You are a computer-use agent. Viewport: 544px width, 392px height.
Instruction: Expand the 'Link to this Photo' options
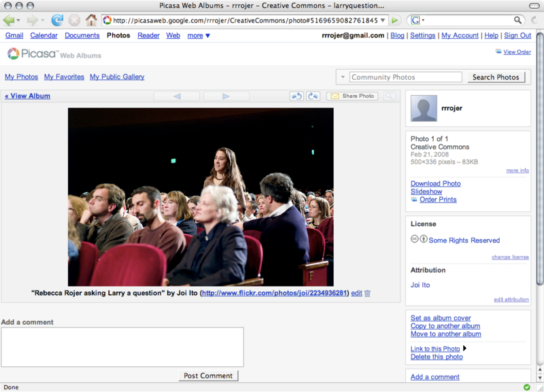pos(464,349)
